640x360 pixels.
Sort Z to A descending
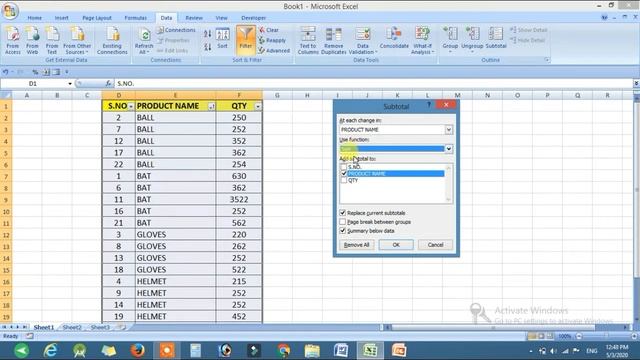click(208, 47)
